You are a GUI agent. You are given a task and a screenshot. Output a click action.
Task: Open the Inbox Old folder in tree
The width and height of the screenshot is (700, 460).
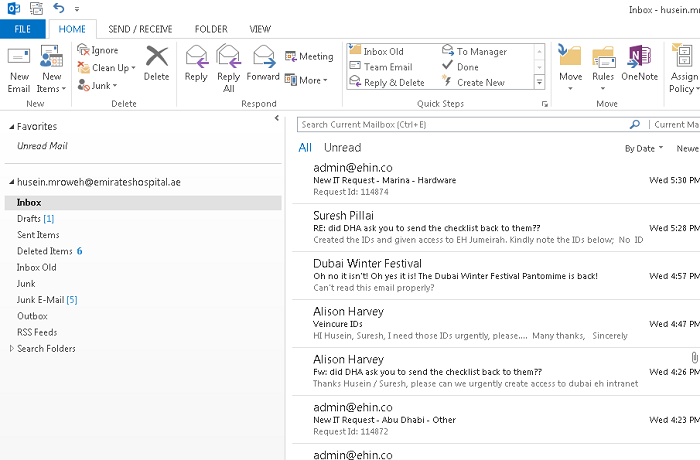click(37, 267)
